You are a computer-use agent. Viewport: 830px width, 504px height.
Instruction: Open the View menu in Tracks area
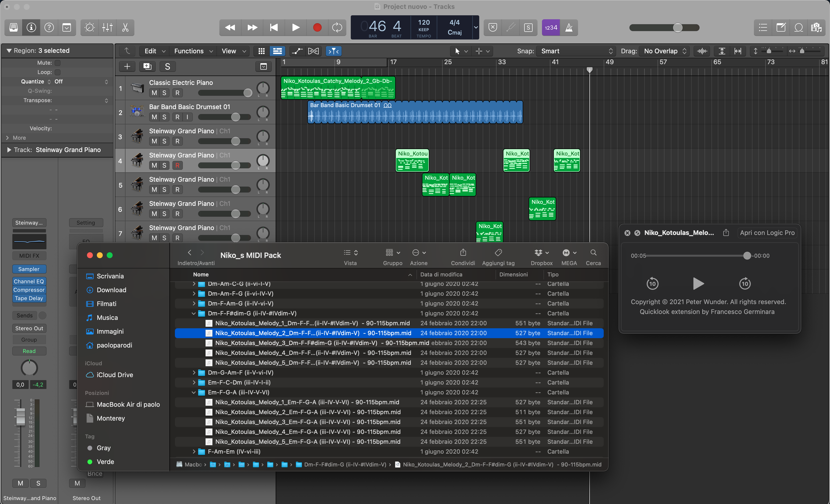point(233,51)
